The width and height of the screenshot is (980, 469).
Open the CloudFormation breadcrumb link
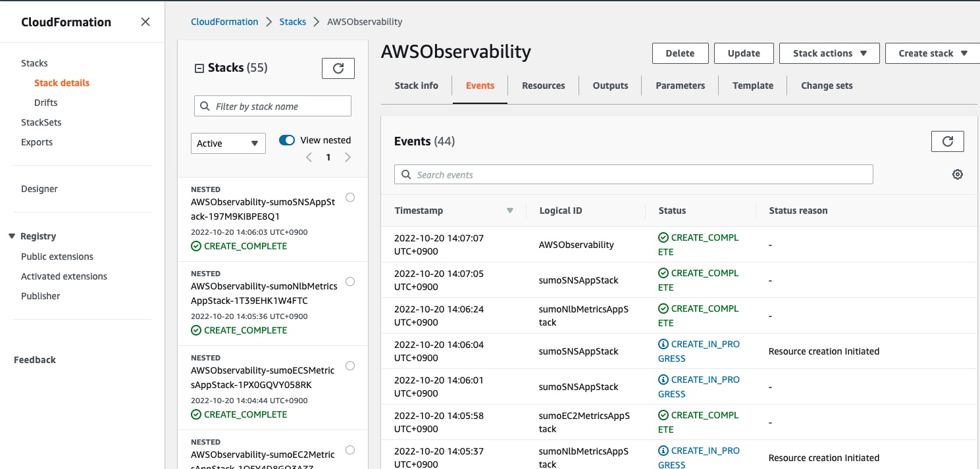[x=224, y=21]
